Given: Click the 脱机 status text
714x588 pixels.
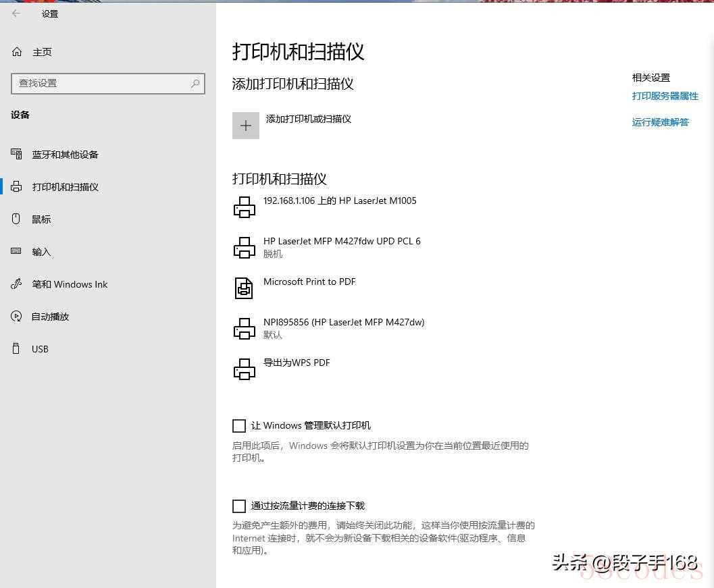Looking at the screenshot, I should pos(273,254).
